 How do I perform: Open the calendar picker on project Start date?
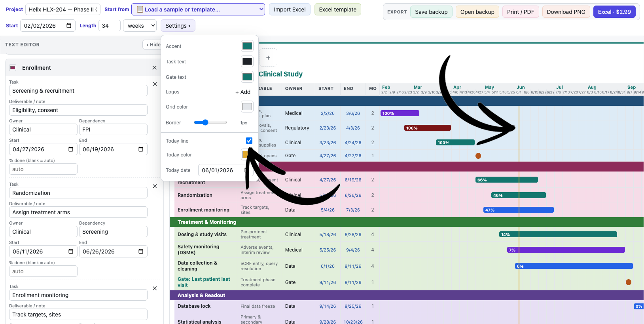point(69,26)
